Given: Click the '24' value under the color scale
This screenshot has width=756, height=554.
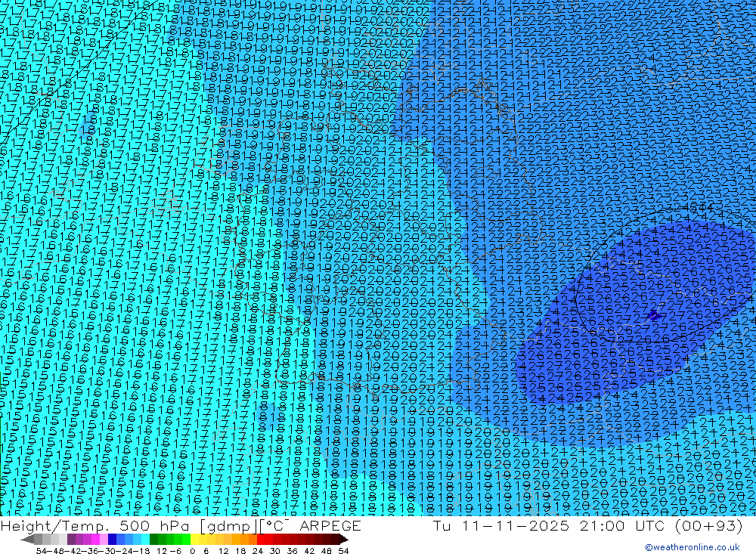Looking at the screenshot, I should coord(258,551).
